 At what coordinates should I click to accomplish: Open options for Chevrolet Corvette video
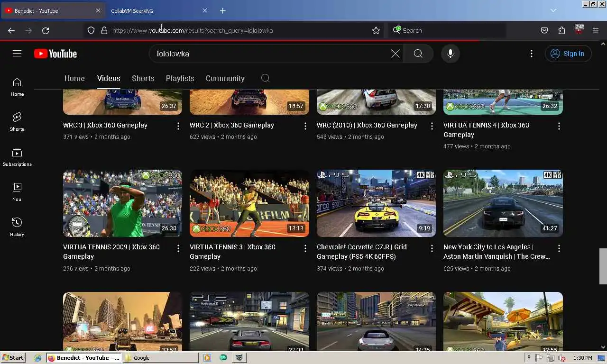click(432, 248)
